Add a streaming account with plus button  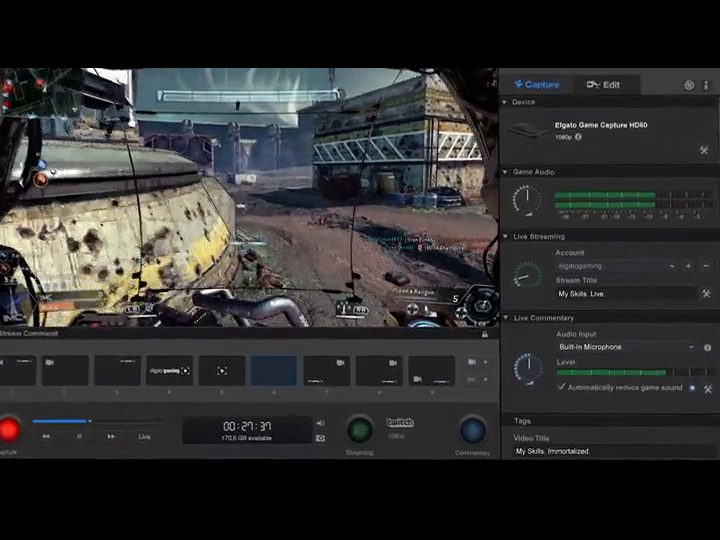[x=688, y=266]
